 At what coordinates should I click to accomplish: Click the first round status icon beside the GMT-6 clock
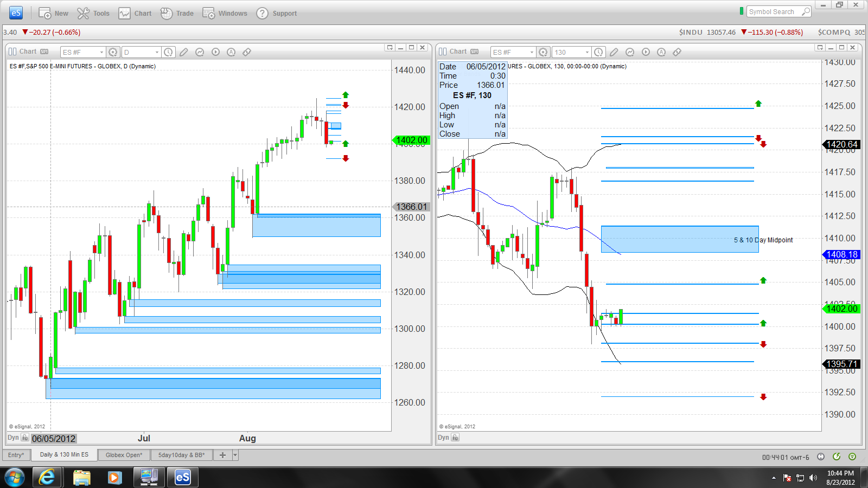click(x=821, y=457)
